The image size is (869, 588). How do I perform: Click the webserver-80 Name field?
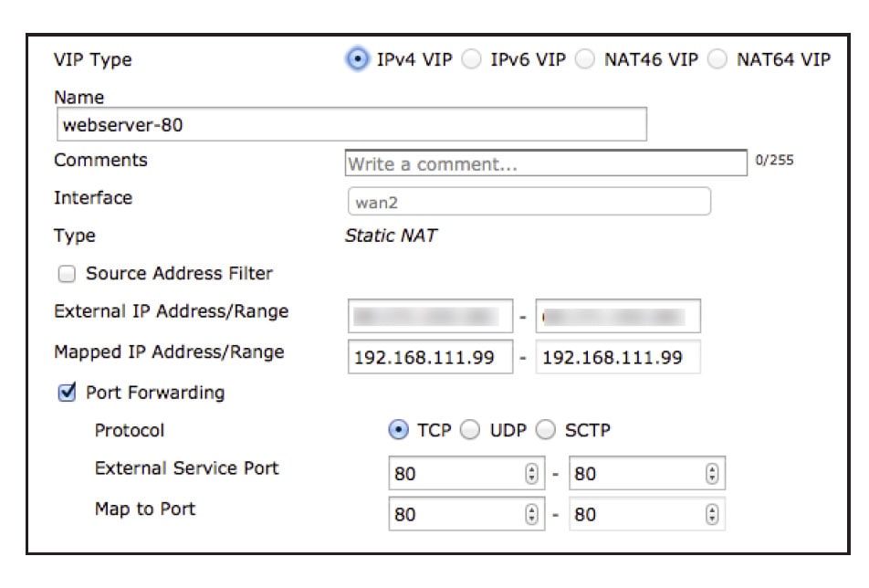(x=356, y=120)
